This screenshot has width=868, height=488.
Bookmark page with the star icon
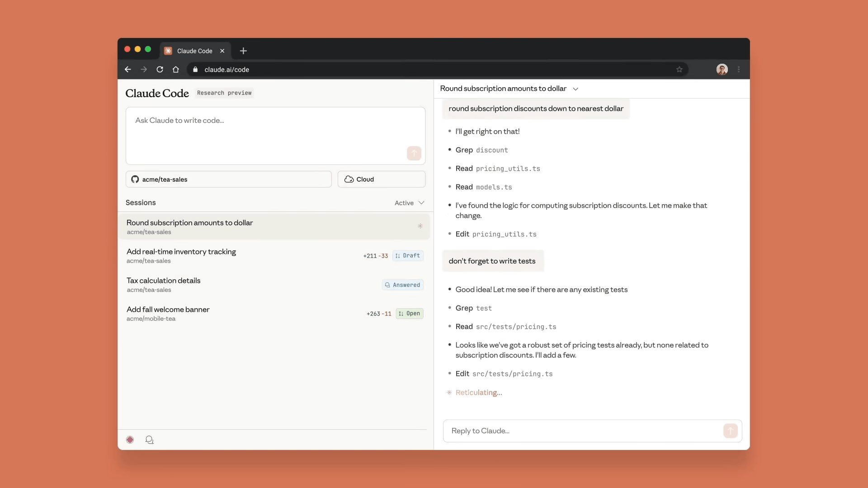click(x=679, y=70)
